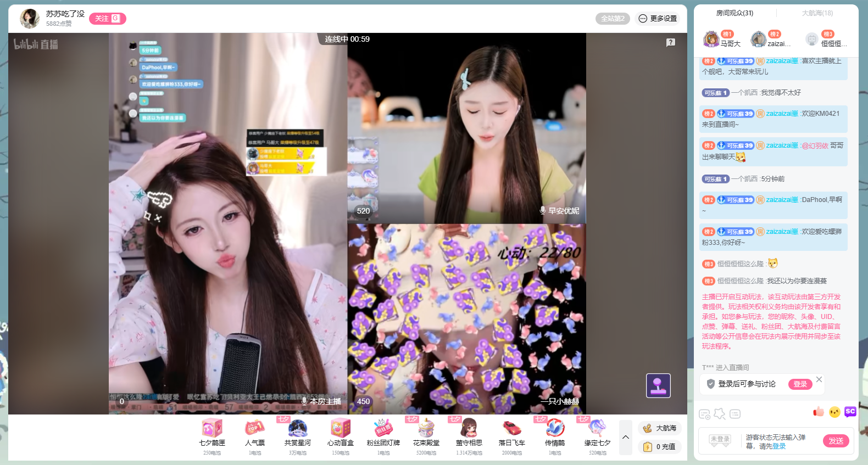Click zaizaizai username in 欢迎KM0421 message
Image resolution: width=868 pixels, height=465 pixels.
(782, 114)
